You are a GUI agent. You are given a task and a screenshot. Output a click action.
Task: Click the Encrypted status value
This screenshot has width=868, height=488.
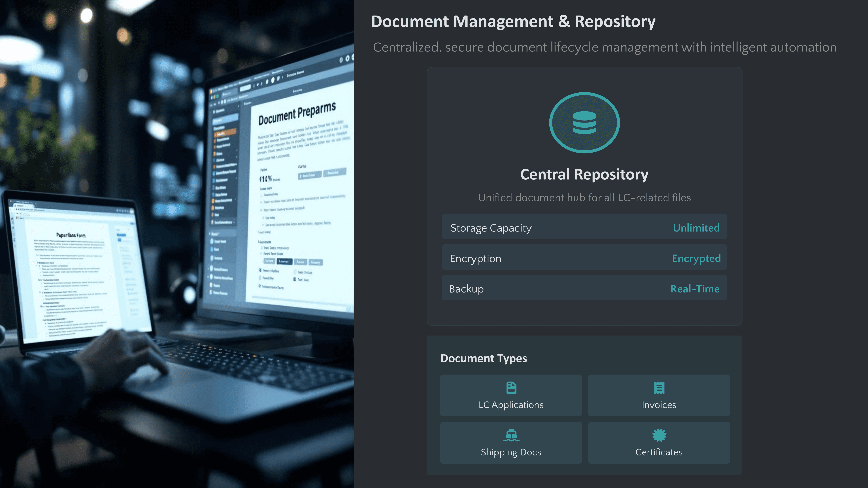(696, 259)
